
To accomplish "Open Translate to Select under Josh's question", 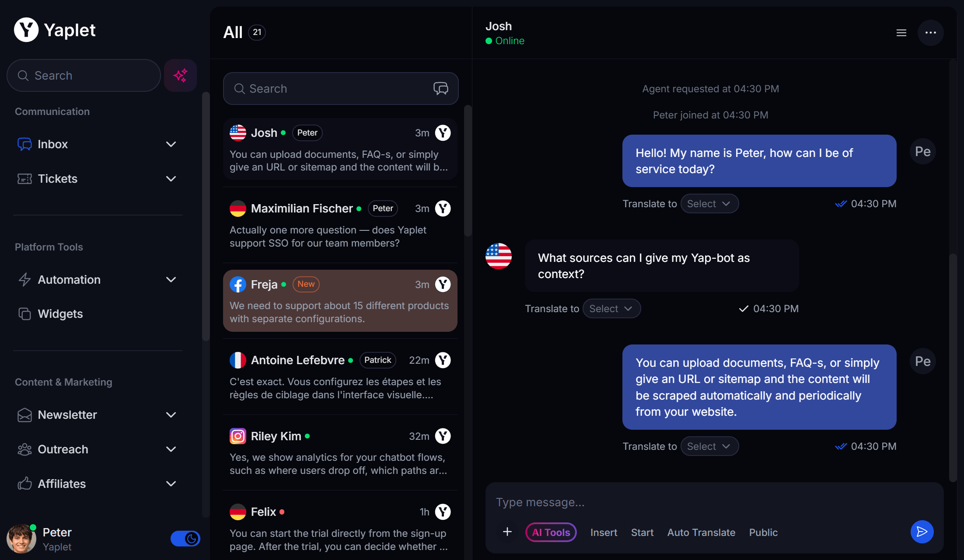I will [x=611, y=308].
